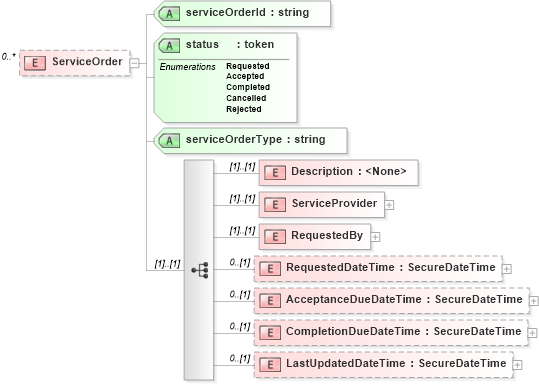Click the serviceOrderId attribute A icon
The height and width of the screenshot is (385, 539).
click(169, 14)
